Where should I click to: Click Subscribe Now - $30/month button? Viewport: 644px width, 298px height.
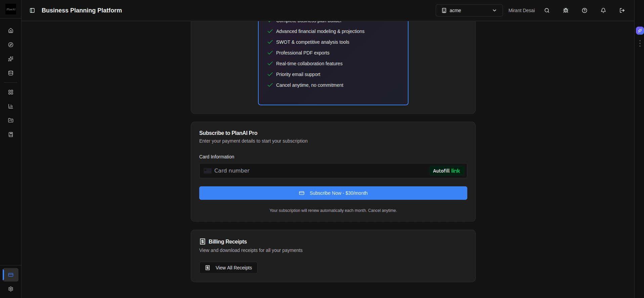pos(333,193)
